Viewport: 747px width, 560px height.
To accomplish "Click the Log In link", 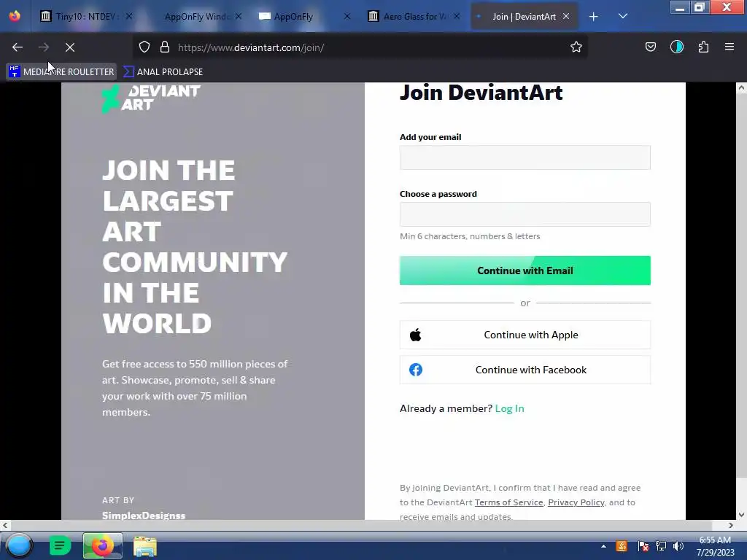I will coord(509,408).
